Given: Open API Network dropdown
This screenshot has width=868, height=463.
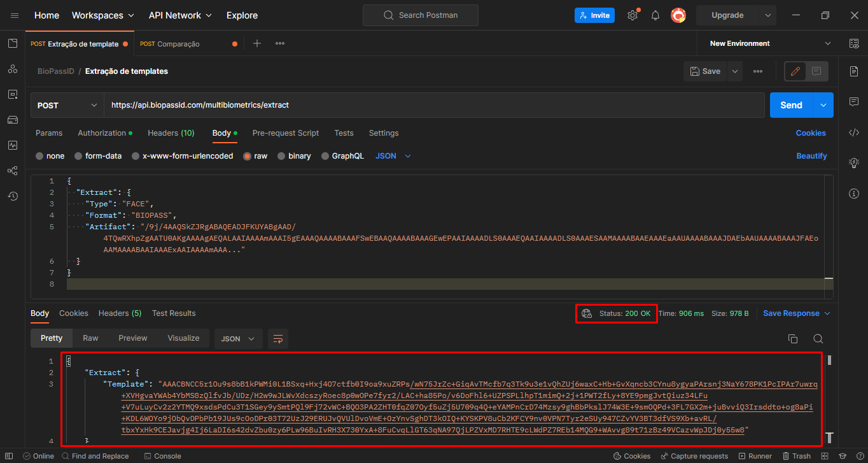Looking at the screenshot, I should [180, 15].
